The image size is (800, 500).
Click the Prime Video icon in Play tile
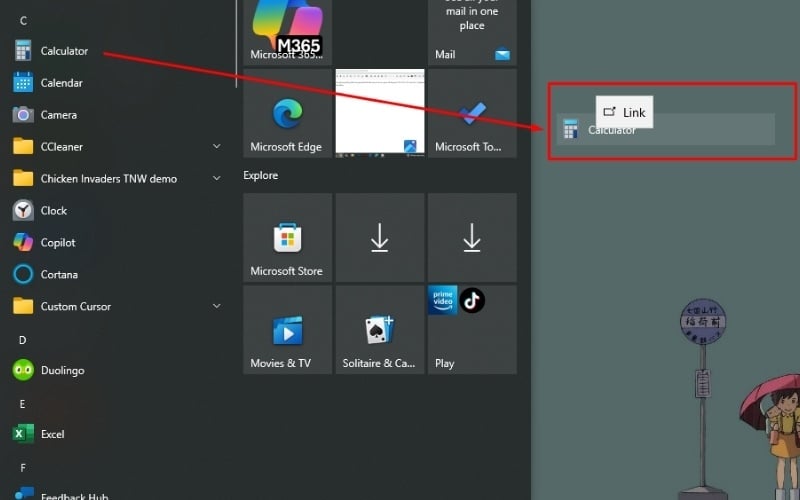coord(442,300)
